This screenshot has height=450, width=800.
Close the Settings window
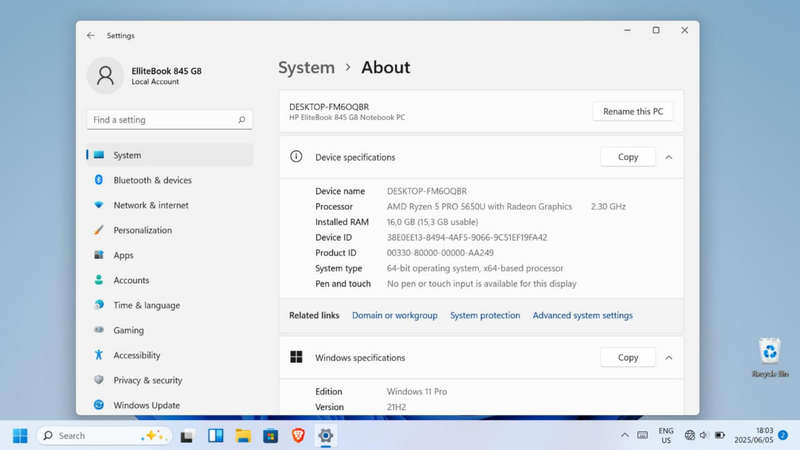[685, 31]
